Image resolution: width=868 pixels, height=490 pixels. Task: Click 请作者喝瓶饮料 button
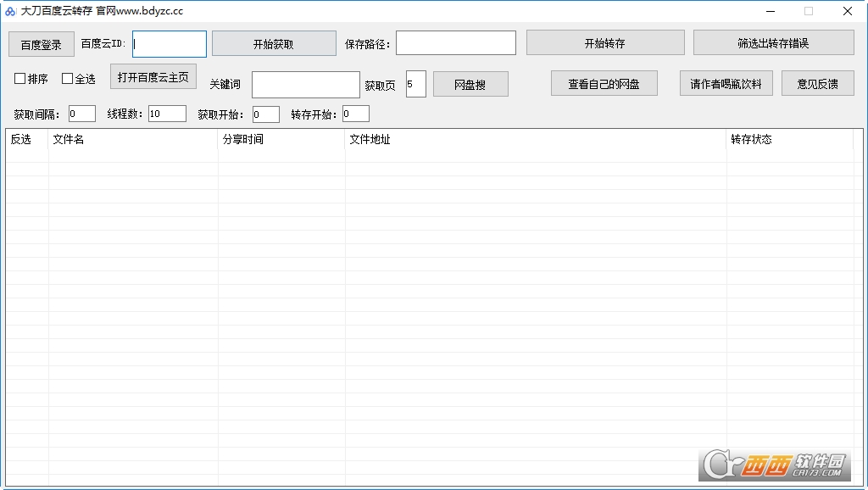(726, 84)
